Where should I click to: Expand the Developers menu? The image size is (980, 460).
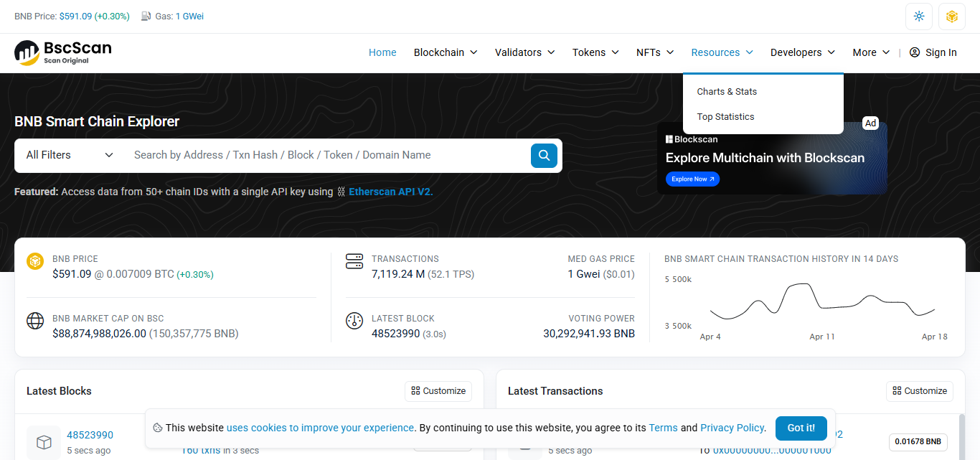coord(803,52)
